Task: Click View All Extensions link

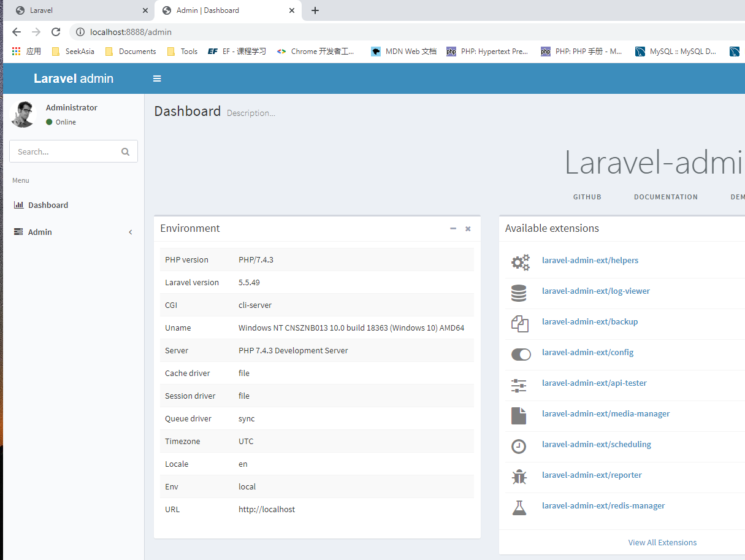Action: [662, 542]
